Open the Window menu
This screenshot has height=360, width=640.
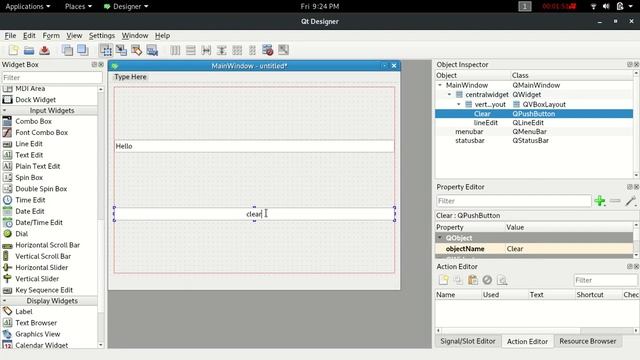(135, 36)
